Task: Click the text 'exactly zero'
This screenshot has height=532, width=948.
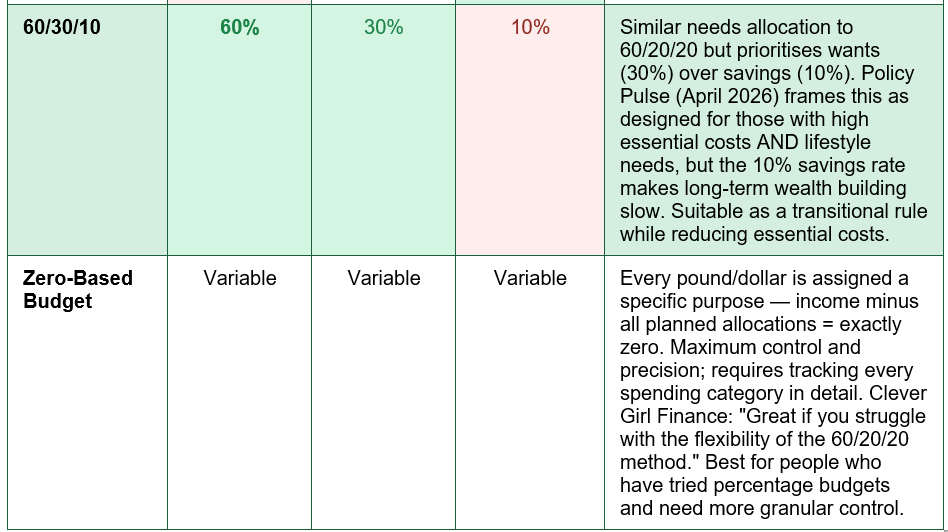Action: pos(761,336)
